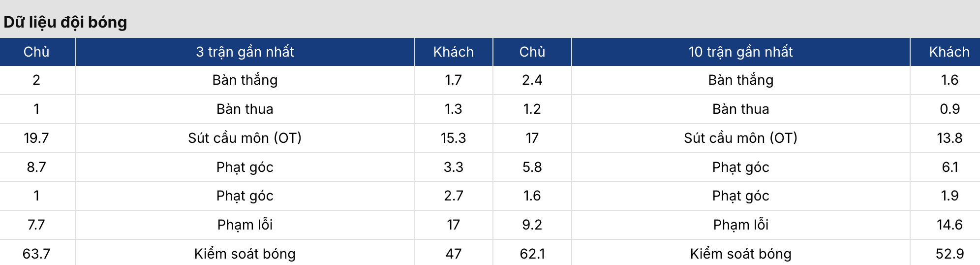Image resolution: width=980 pixels, height=265 pixels.
Task: Click the corner kick value 8.7
Action: click(x=36, y=167)
